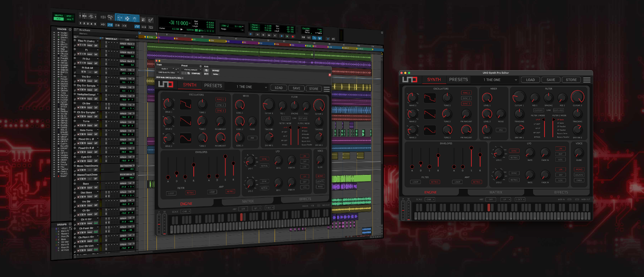Select the Grabber hand tool in toolbar
The image size is (644, 277).
pos(134,18)
